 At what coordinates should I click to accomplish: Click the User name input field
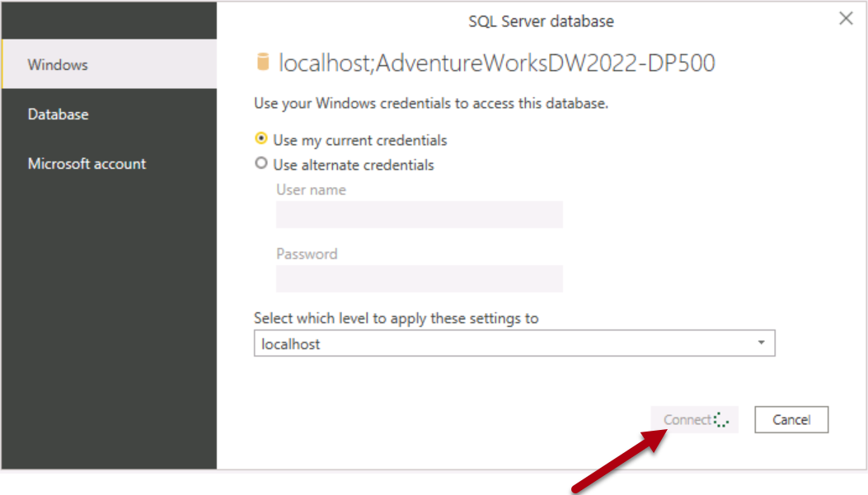click(x=419, y=215)
